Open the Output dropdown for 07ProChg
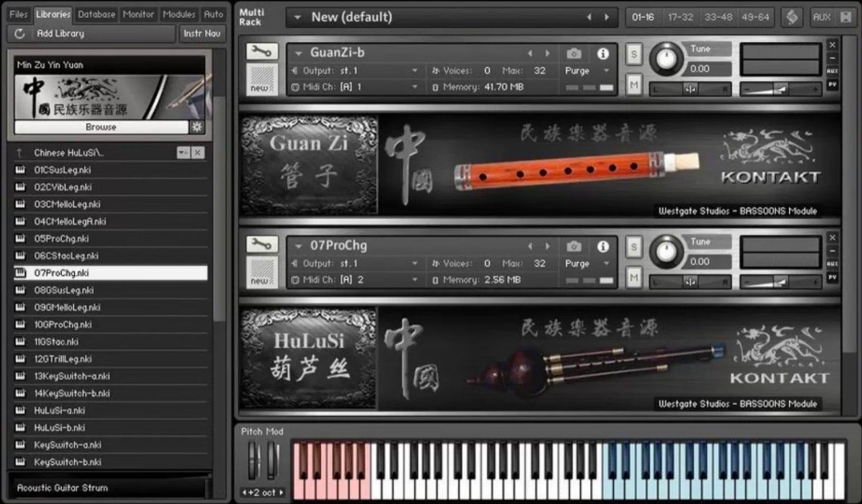This screenshot has height=504, width=862. click(x=414, y=263)
